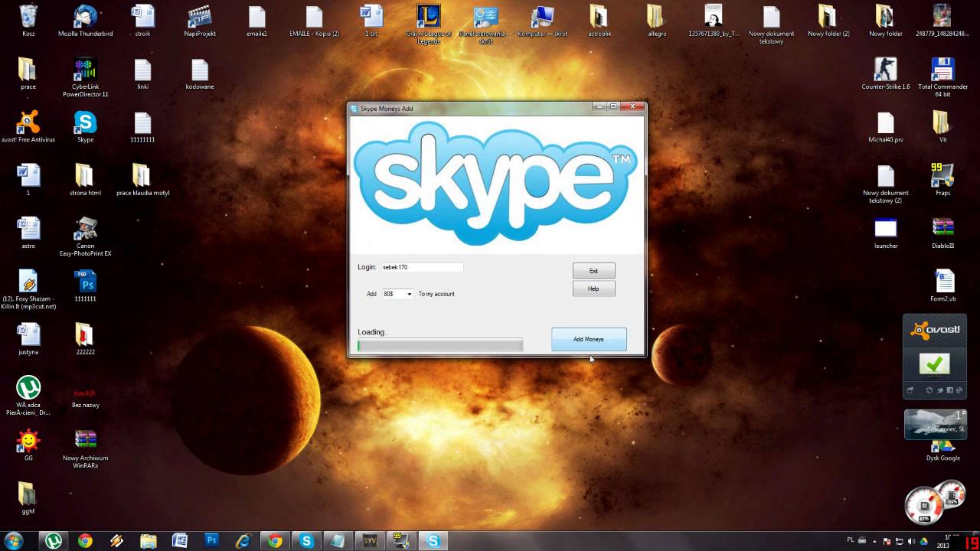Image resolution: width=980 pixels, height=551 pixels.
Task: Click the Add Moneys button
Action: click(x=589, y=339)
